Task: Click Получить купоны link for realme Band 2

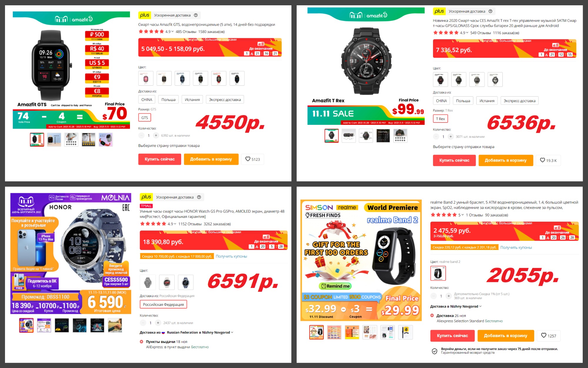Action: click(x=516, y=248)
